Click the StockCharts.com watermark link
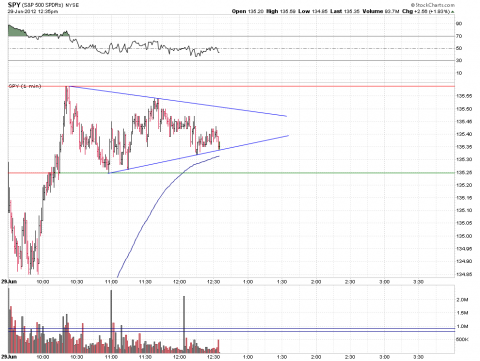 [x=433, y=5]
